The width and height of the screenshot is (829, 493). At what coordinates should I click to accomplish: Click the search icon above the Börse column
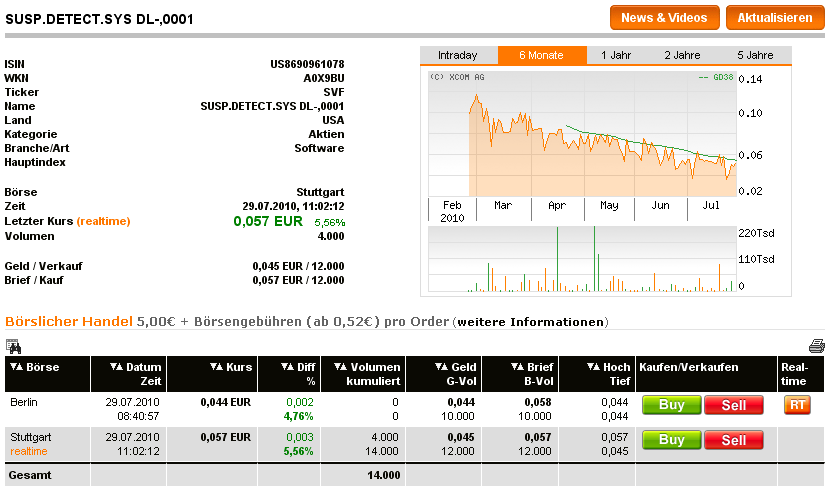point(13,346)
